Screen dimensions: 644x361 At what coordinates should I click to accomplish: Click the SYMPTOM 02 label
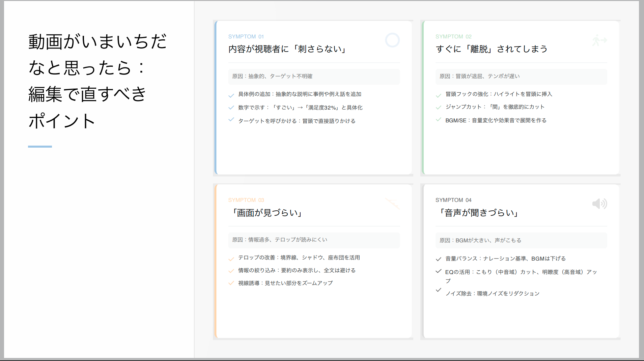click(x=453, y=36)
